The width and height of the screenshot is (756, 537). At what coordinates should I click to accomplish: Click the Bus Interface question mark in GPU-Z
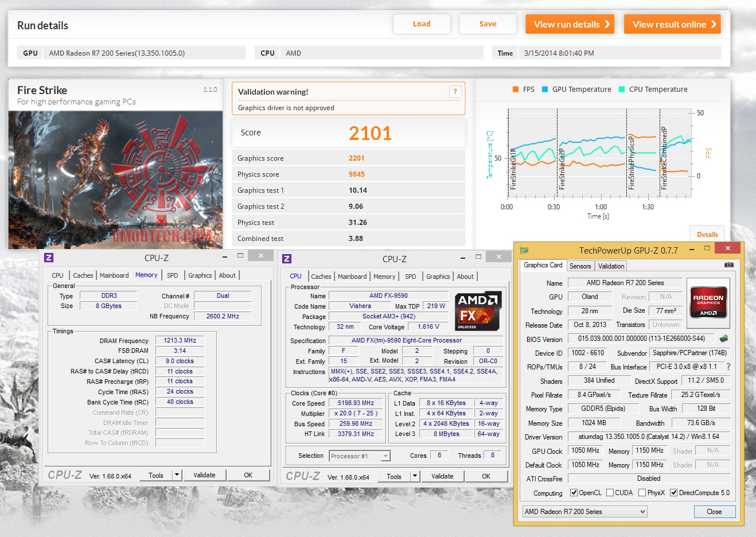click(x=728, y=367)
